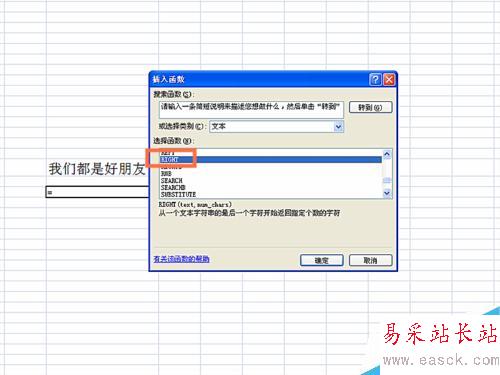The image size is (500, 375).
Task: Open the category dropdown showing 文本
Action: pos(338,127)
